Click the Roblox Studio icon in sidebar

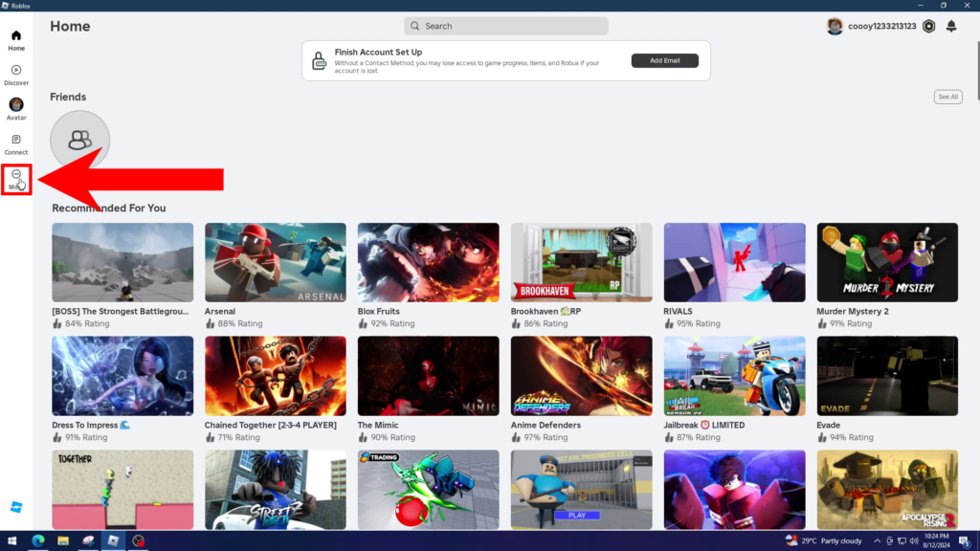tap(15, 505)
